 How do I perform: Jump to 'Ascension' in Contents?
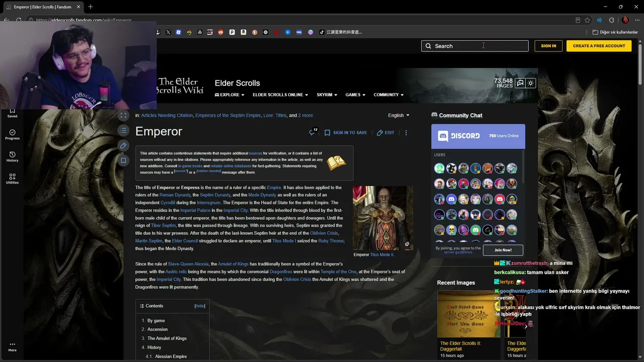(x=157, y=329)
